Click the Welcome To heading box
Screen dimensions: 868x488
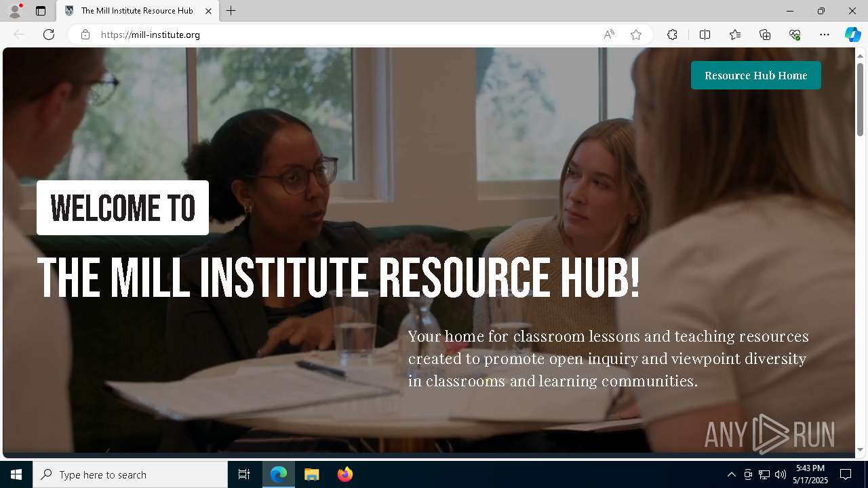(123, 207)
